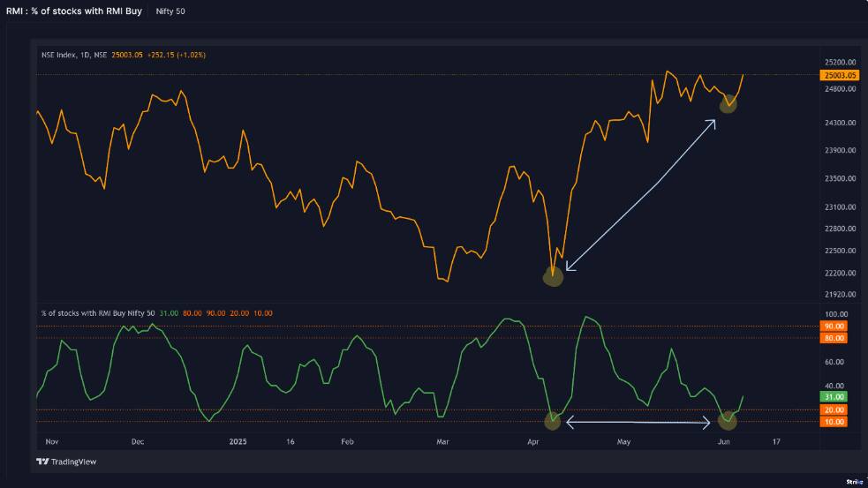Image resolution: width=868 pixels, height=488 pixels.
Task: Click the Strike logo in bottom corner
Action: (854, 482)
